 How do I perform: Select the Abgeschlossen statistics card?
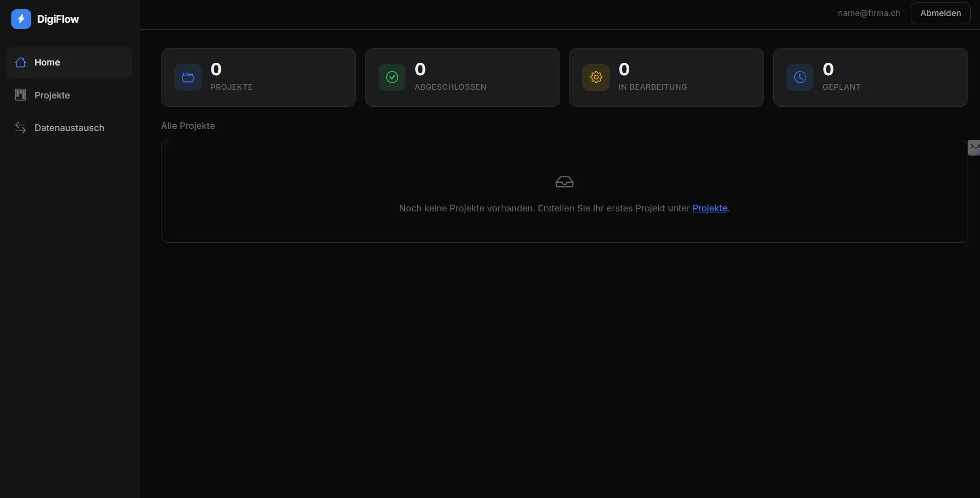coord(462,77)
